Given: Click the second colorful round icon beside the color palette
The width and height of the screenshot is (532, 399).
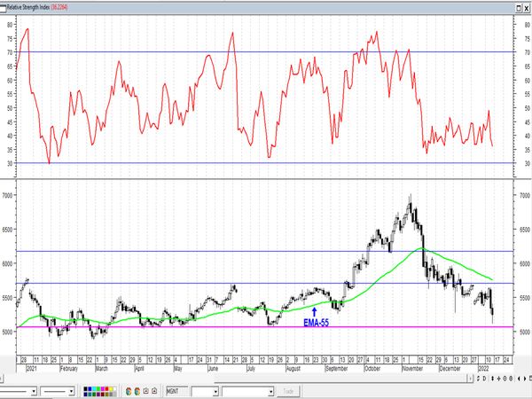Looking at the screenshot, I should (x=137, y=391).
